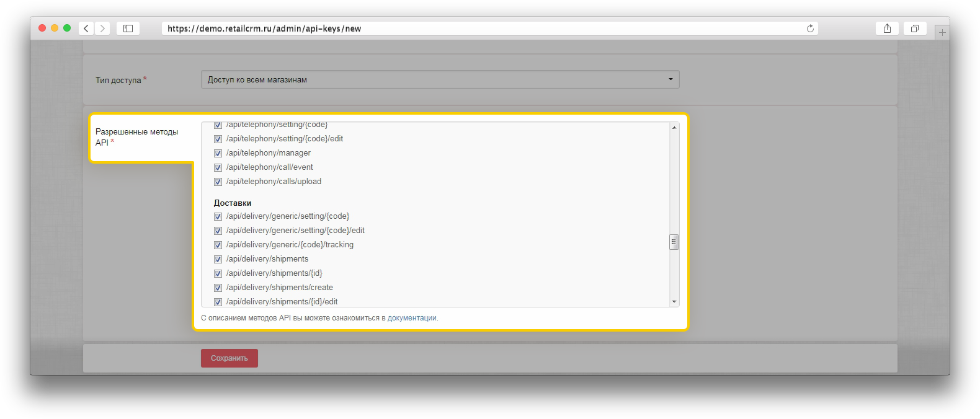980x419 pixels.
Task: Open the Share icon in the toolbar
Action: 887,29
